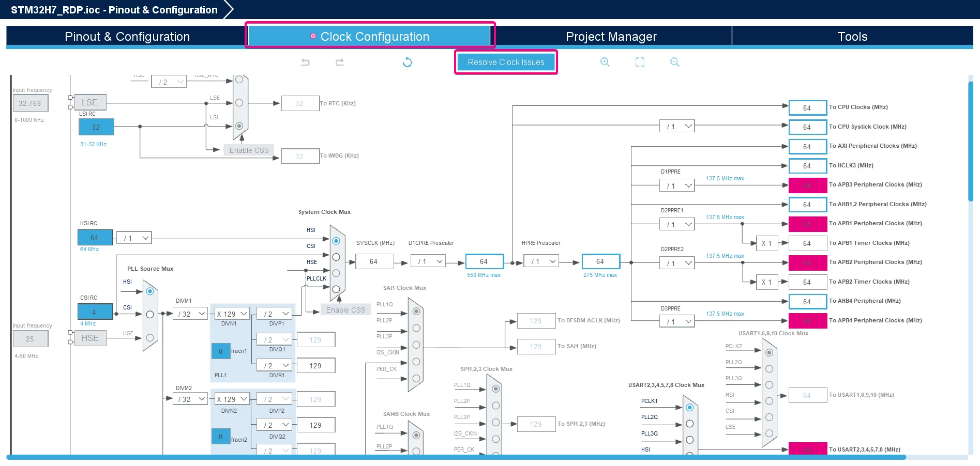Choose LSE as the RTC clock source
This screenshot has width=980, height=466.
point(239,103)
